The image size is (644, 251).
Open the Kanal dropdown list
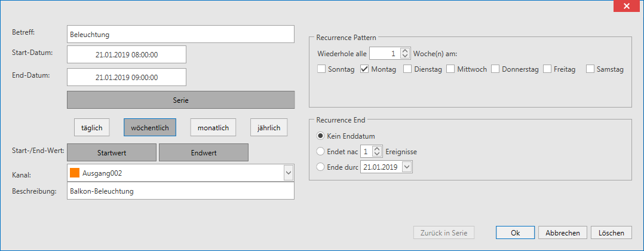(x=289, y=173)
